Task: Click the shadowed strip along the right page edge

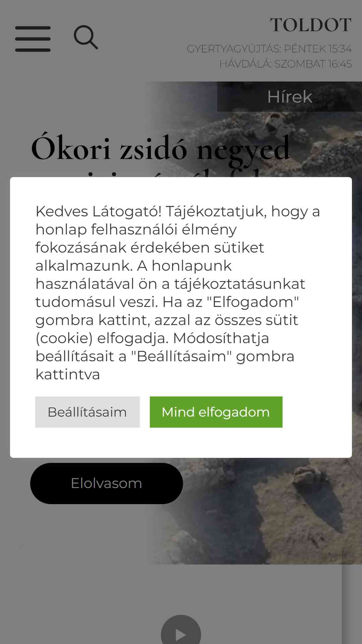Action: [x=352, y=604]
